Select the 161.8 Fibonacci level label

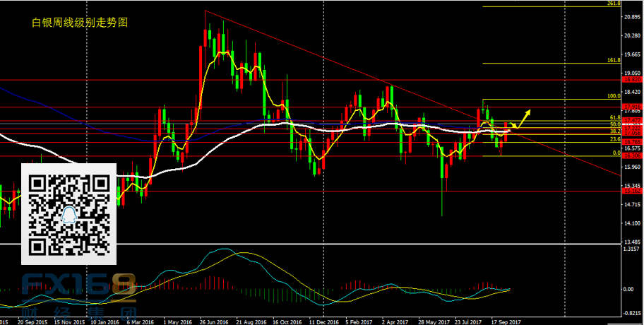click(614, 61)
